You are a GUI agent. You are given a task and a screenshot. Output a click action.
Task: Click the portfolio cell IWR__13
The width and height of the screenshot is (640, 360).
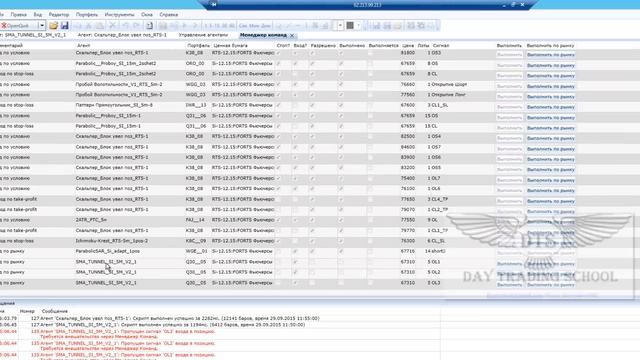(196, 105)
